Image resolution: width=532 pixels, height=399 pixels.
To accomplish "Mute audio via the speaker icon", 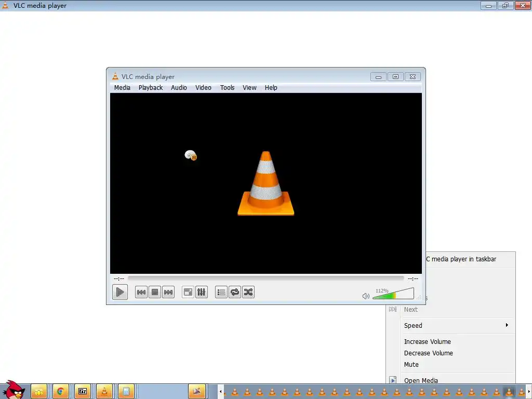I will coord(366,296).
